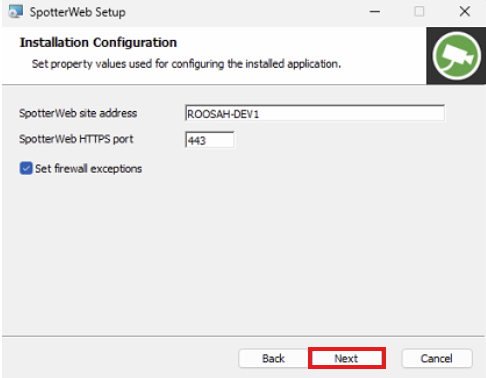
Task: Click the Next button
Action: pos(347,358)
